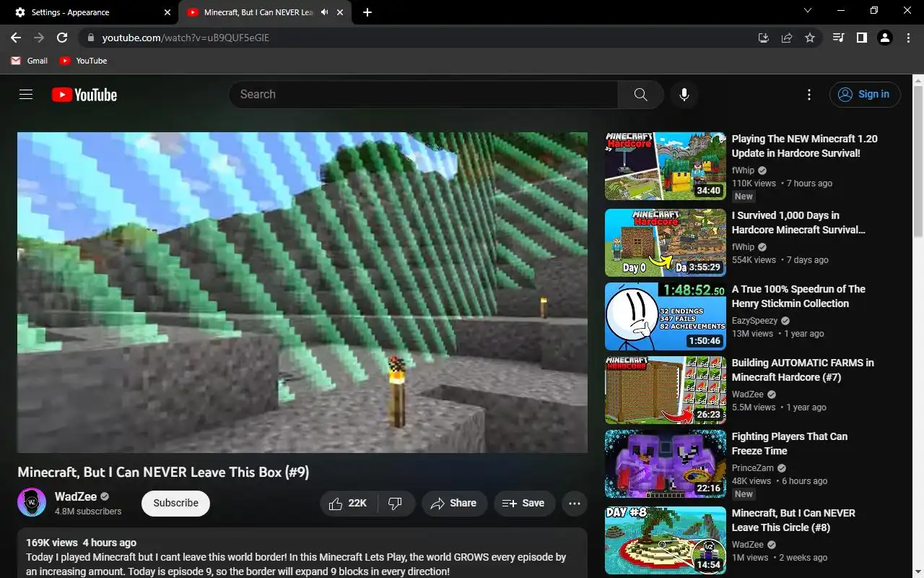
Task: Open Fighting Players That Can Freeze Time thumbnail
Action: pyautogui.click(x=666, y=464)
